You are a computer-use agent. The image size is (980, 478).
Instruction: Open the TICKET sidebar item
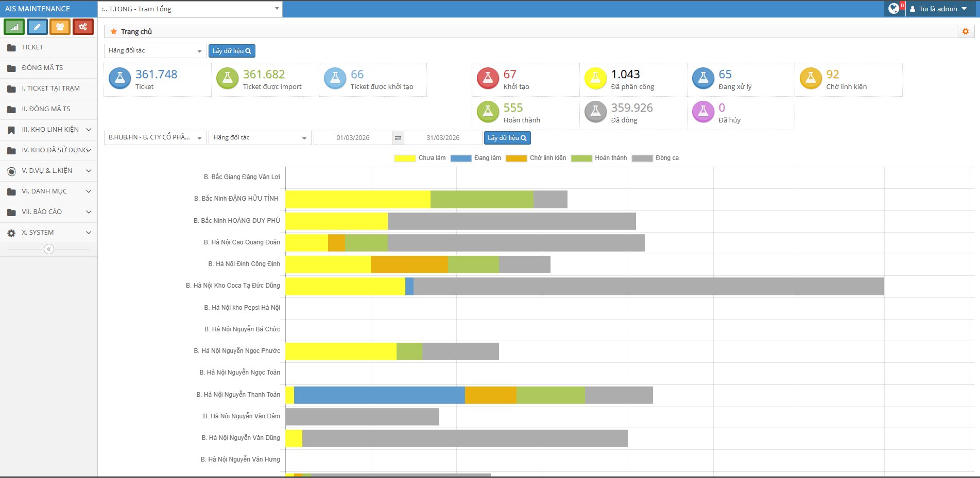pos(49,47)
